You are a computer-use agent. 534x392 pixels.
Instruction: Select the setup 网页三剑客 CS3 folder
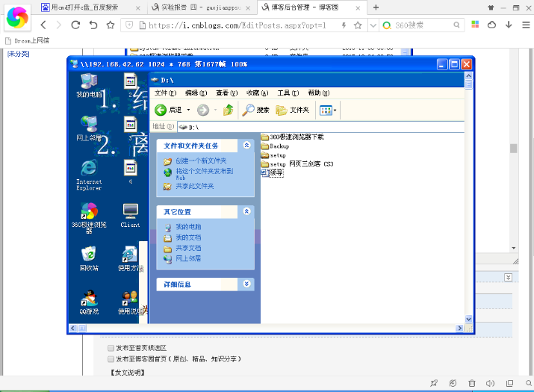click(x=297, y=164)
